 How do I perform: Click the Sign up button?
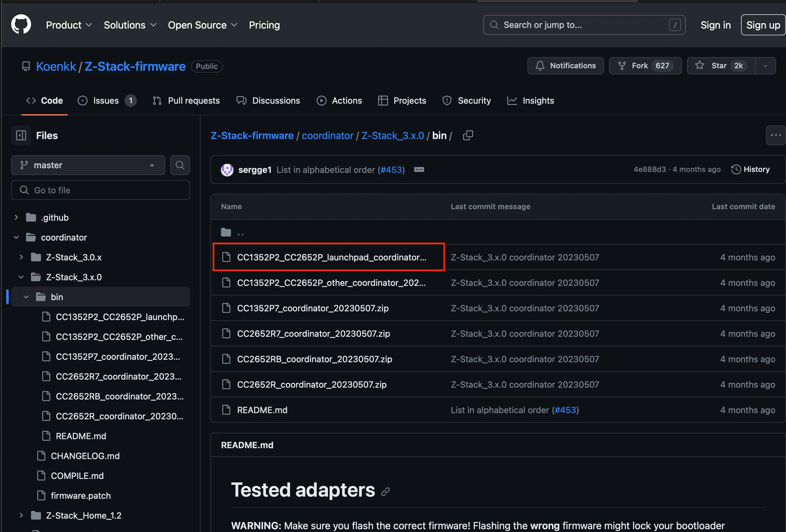coord(763,25)
